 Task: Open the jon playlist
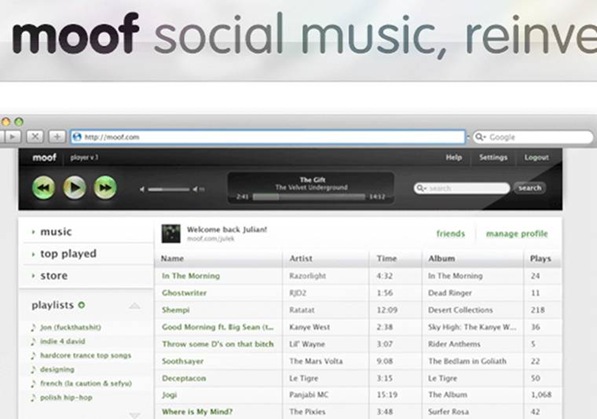70,327
